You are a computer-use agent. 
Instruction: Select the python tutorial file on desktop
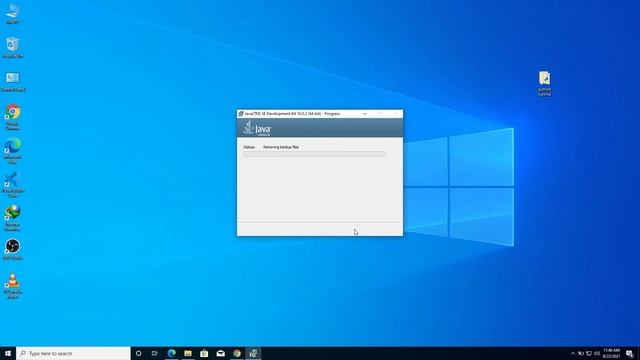[544, 84]
